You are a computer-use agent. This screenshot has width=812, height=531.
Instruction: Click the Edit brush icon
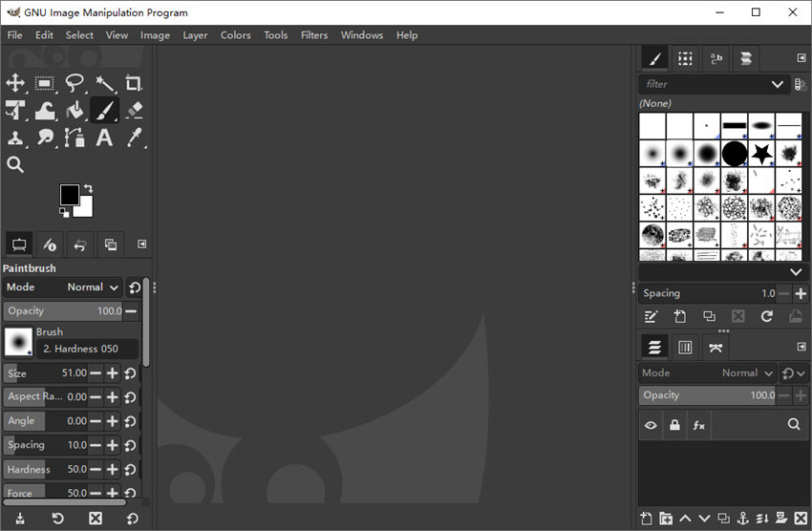[651, 317]
